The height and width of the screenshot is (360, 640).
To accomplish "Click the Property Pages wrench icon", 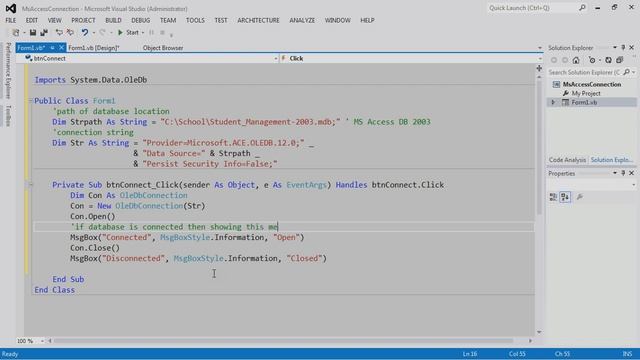I will point(580,197).
